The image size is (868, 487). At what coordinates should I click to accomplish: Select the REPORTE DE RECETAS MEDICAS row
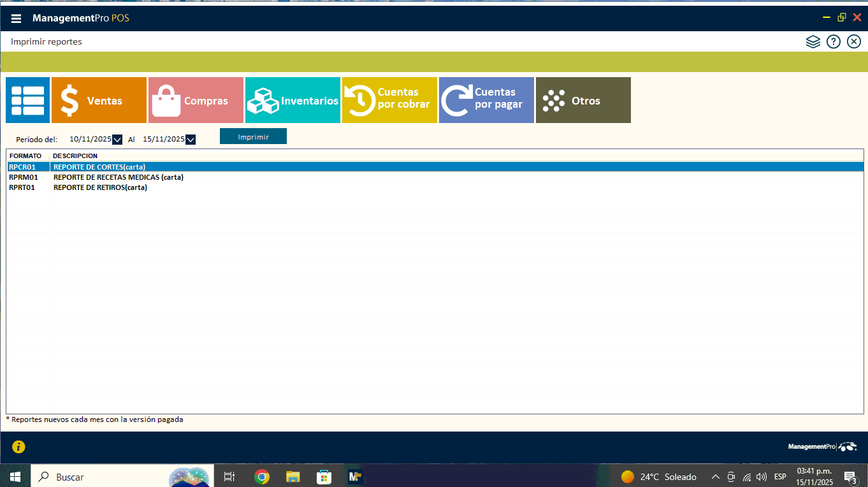tap(118, 177)
